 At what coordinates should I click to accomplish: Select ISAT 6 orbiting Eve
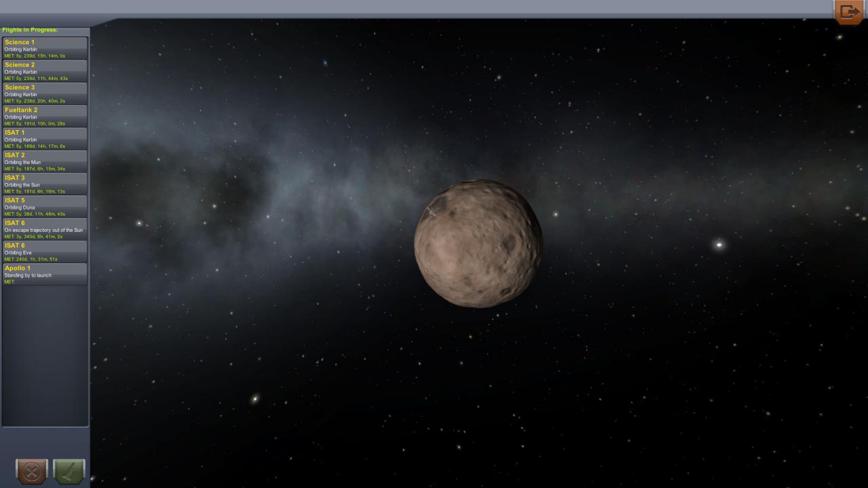45,251
